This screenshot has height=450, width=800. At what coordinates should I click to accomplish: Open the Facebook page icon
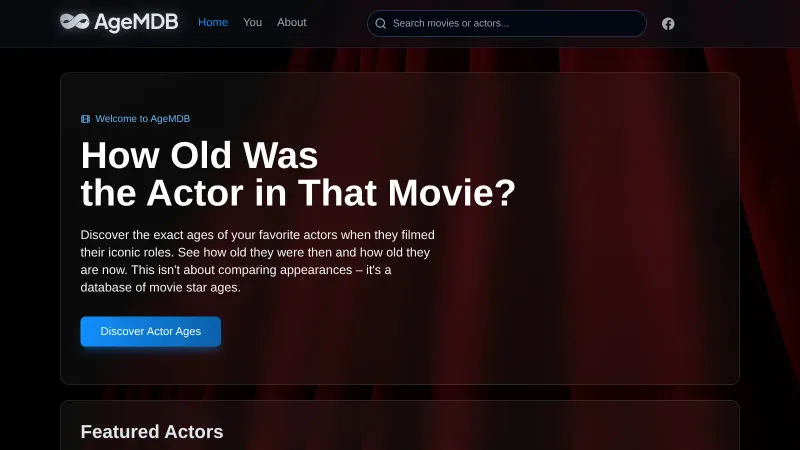pos(668,23)
